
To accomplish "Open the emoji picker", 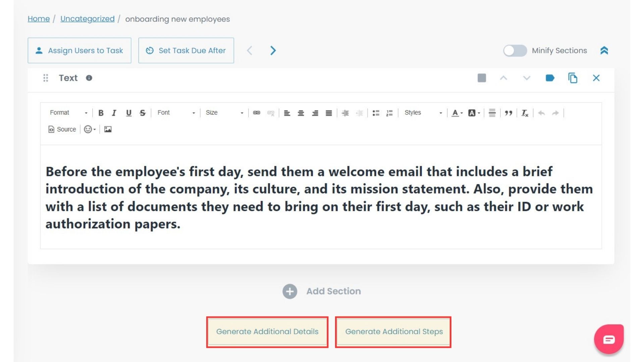I will point(88,129).
